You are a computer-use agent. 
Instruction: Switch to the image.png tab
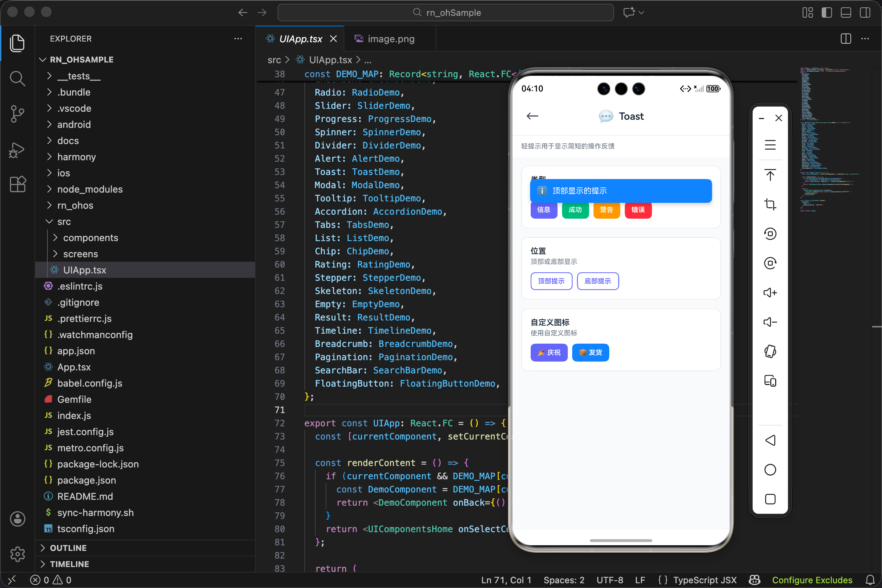390,39
